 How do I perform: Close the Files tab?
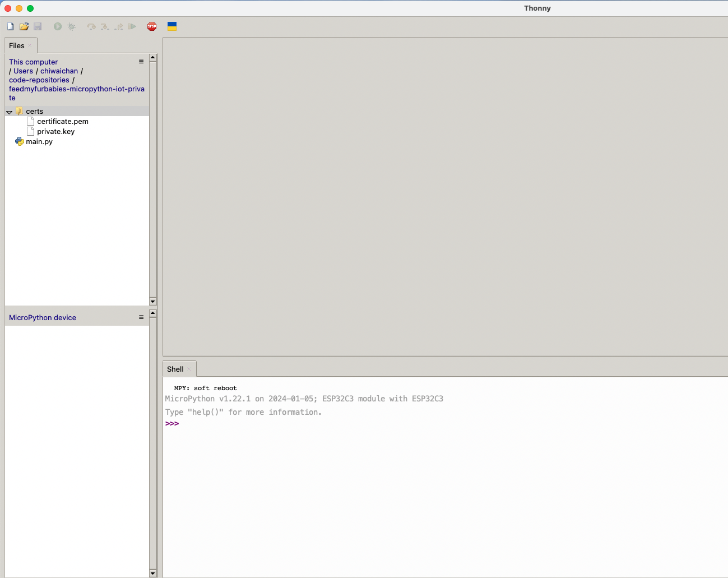coord(30,46)
